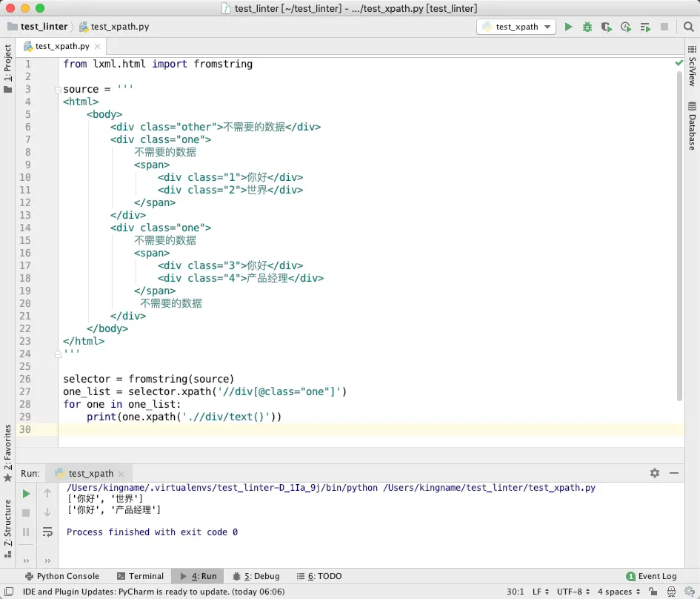Click the PyCharm update notification message
Screen dimensions: 700x599
[x=153, y=592]
